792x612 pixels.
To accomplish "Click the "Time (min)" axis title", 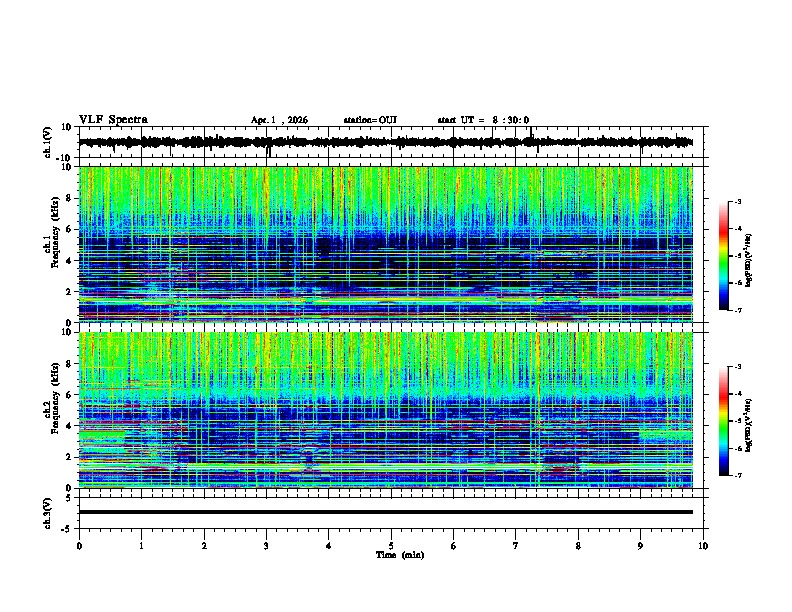I will tap(400, 555).
